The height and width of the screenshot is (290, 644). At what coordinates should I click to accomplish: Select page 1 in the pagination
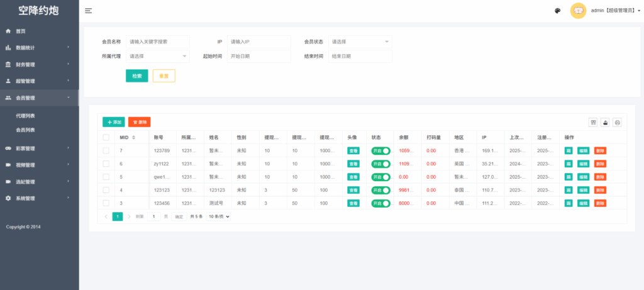click(x=118, y=216)
